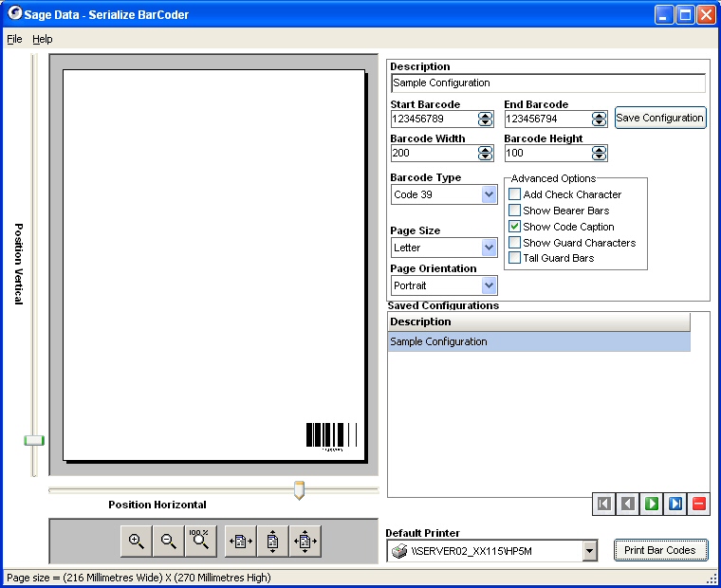Click the zoom in magnifier icon

136,542
